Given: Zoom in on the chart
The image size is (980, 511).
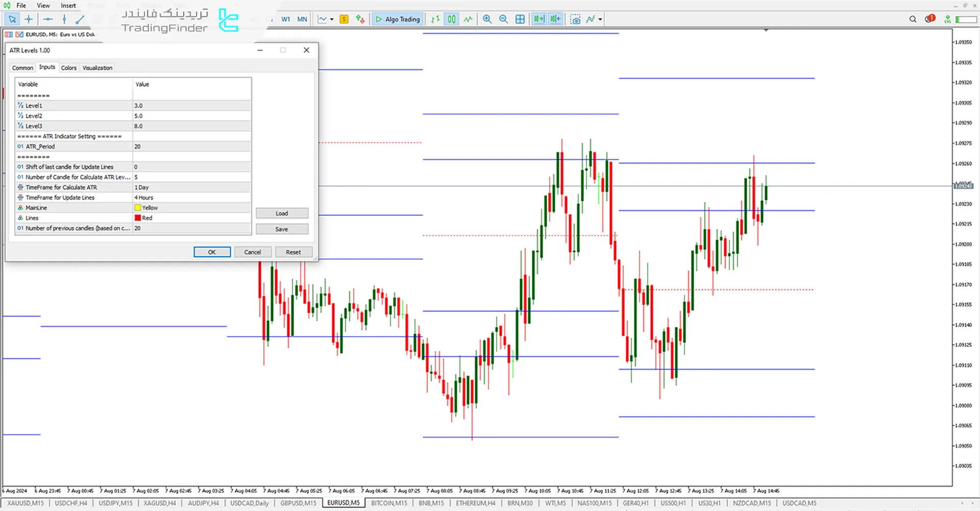Looking at the screenshot, I should point(487,19).
